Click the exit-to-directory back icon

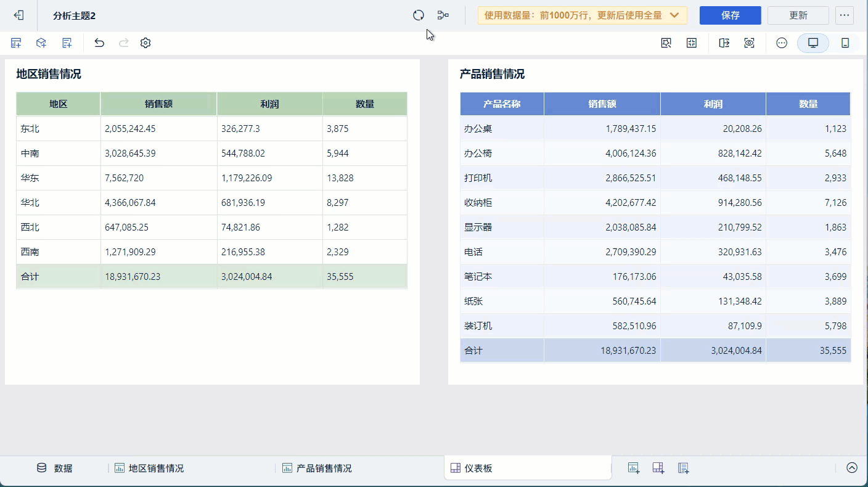click(18, 15)
